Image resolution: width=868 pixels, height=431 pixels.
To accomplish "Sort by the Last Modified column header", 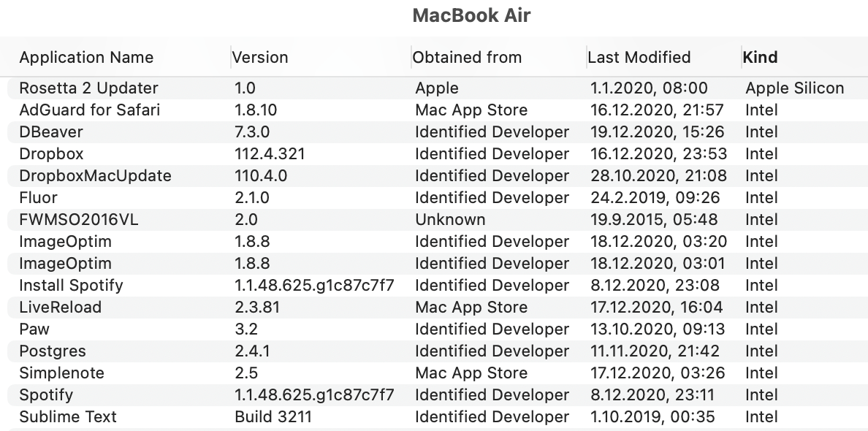I will click(639, 57).
